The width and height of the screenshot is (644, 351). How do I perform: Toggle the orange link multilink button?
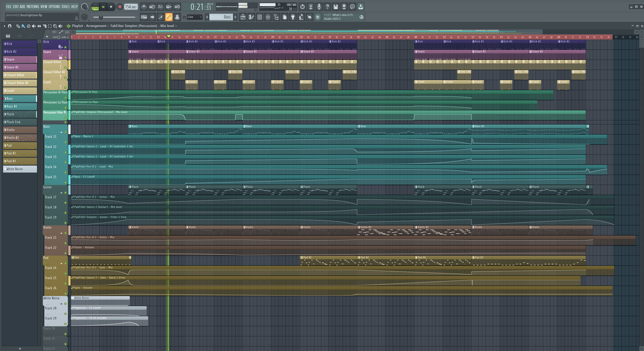pos(169,17)
